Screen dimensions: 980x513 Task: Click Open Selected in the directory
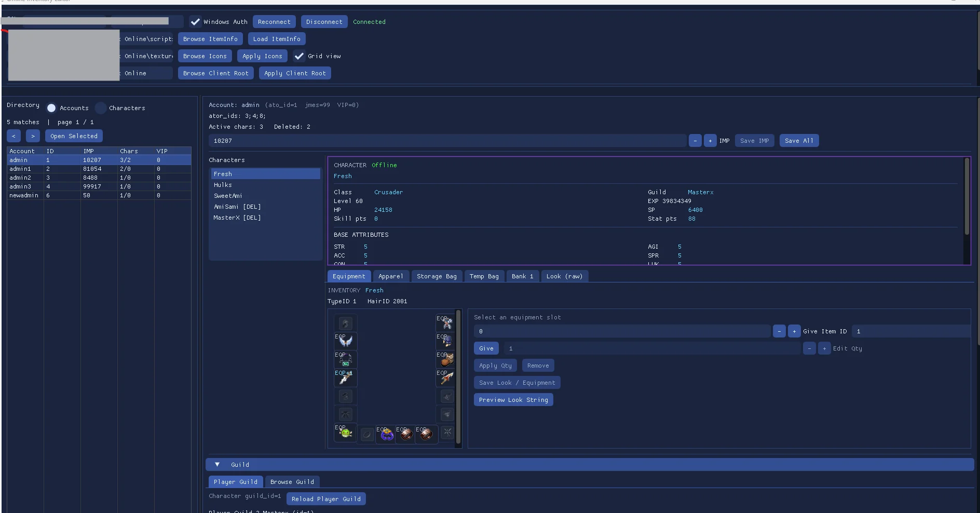click(x=74, y=136)
